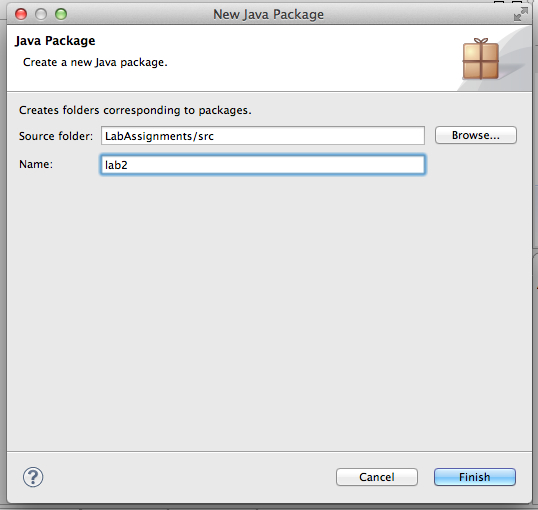Click the "Create a new Java package." description
Screen dimensions: 538x510
click(x=95, y=62)
